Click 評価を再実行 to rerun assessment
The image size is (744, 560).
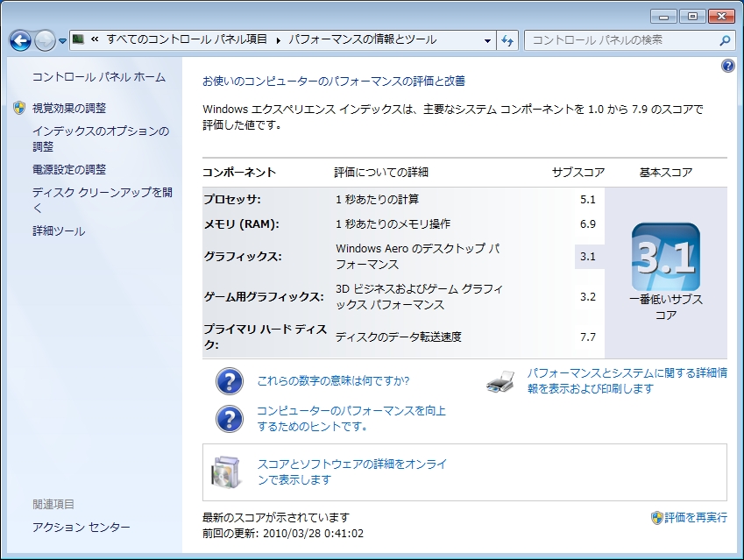tap(695, 517)
